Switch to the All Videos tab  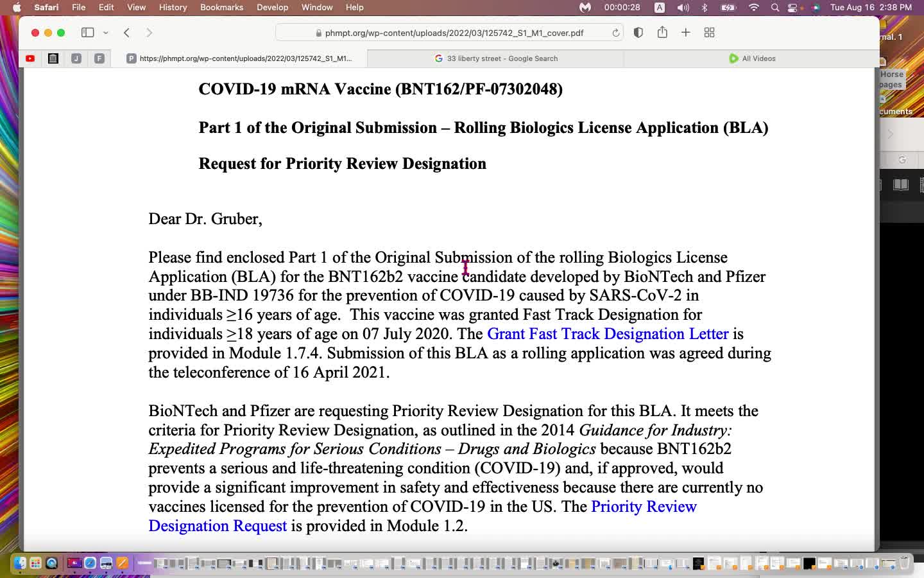[x=751, y=58]
